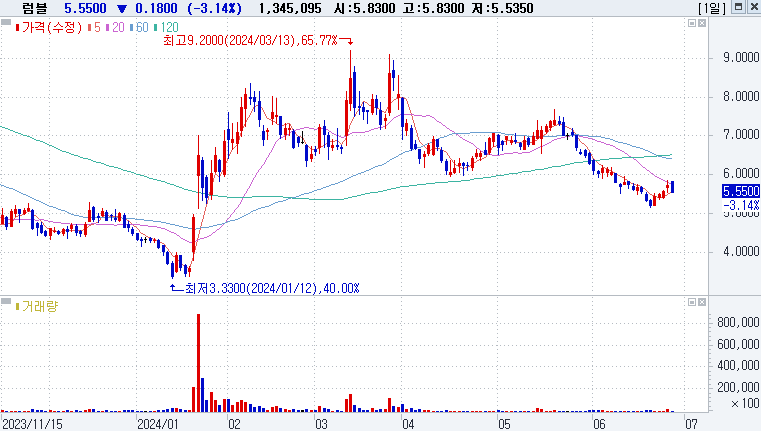The height and width of the screenshot is (431, 761).
Task: Close the chart window from the top bar
Action: pos(754,7)
